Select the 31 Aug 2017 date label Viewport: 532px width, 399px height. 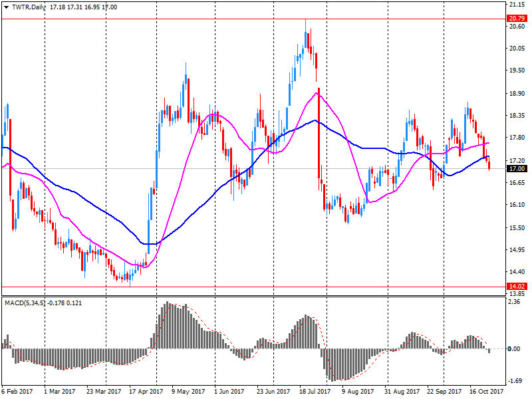click(x=402, y=391)
